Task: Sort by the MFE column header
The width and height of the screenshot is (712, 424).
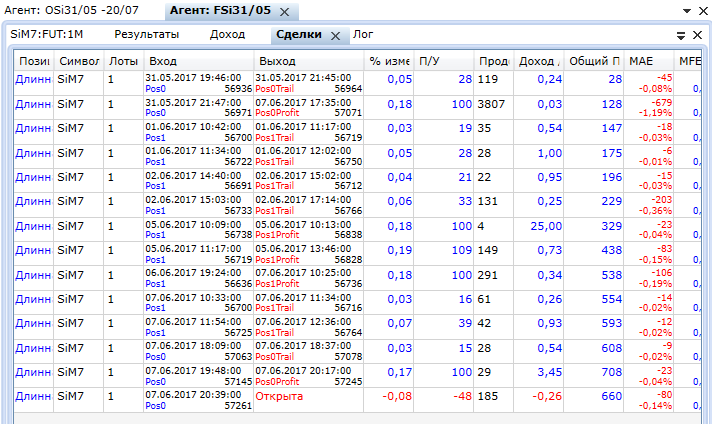Action: pyautogui.click(x=690, y=61)
